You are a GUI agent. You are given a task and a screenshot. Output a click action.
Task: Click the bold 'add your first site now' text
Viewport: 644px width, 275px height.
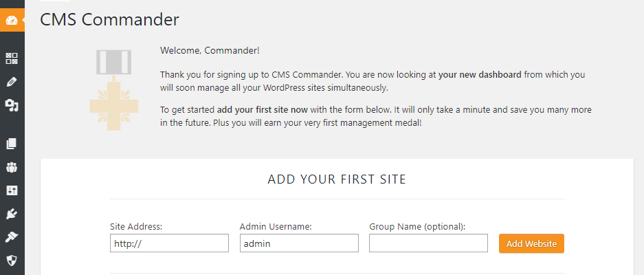[x=263, y=110]
